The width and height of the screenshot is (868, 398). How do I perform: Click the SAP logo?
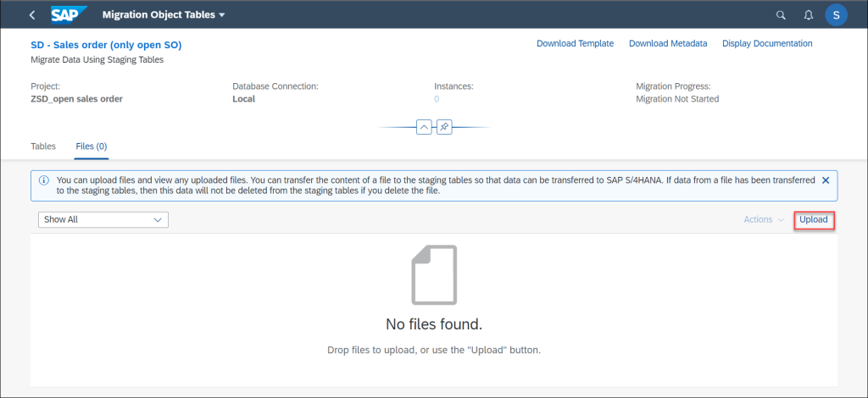[x=70, y=15]
